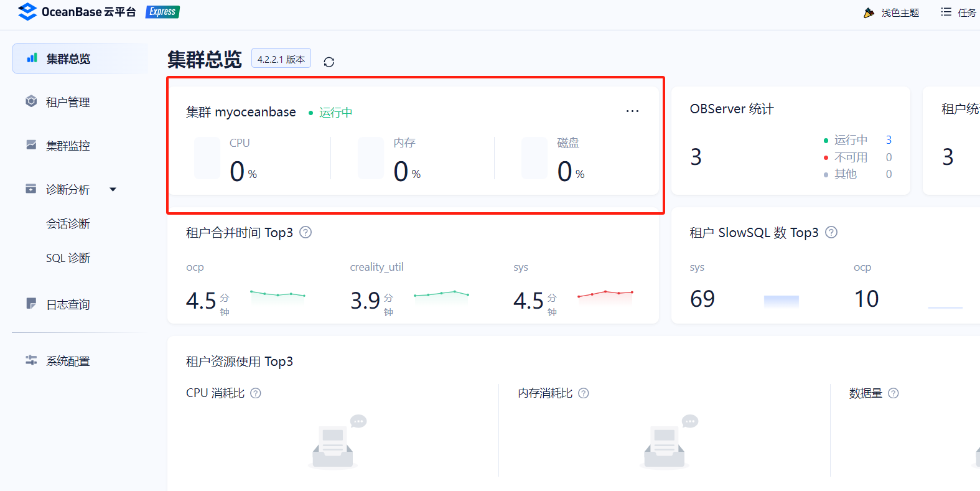Viewport: 980px width, 491px height.
Task: Show help for 租户 SlowSQL 数 Top3
Action: (831, 232)
